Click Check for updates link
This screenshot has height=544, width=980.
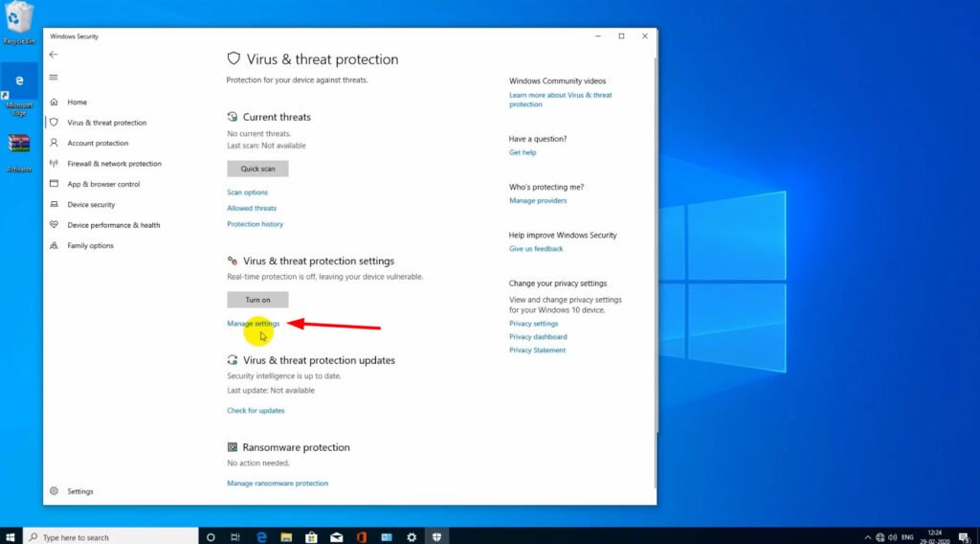(x=256, y=411)
